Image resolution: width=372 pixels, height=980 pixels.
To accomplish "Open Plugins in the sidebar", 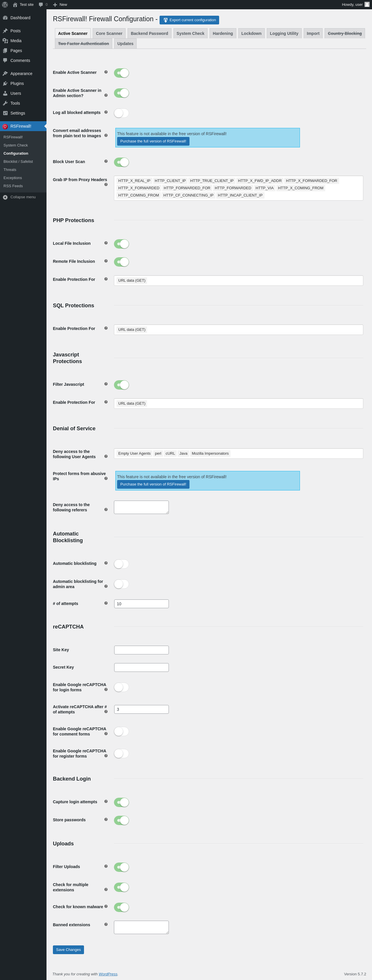I will pos(23,83).
